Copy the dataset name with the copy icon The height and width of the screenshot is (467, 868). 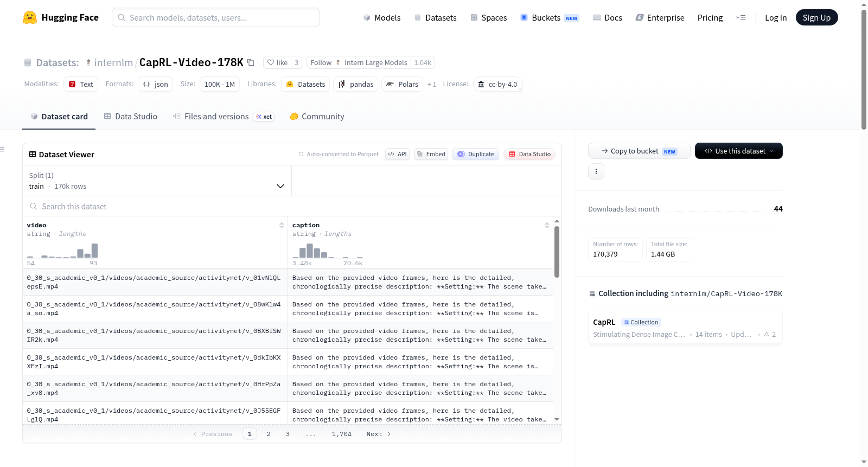[x=251, y=62]
